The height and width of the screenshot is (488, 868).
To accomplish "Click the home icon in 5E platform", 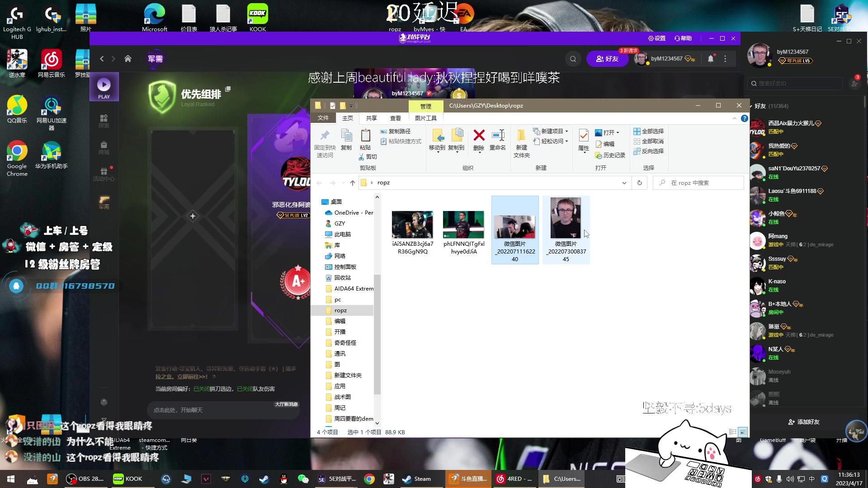I will (x=128, y=59).
